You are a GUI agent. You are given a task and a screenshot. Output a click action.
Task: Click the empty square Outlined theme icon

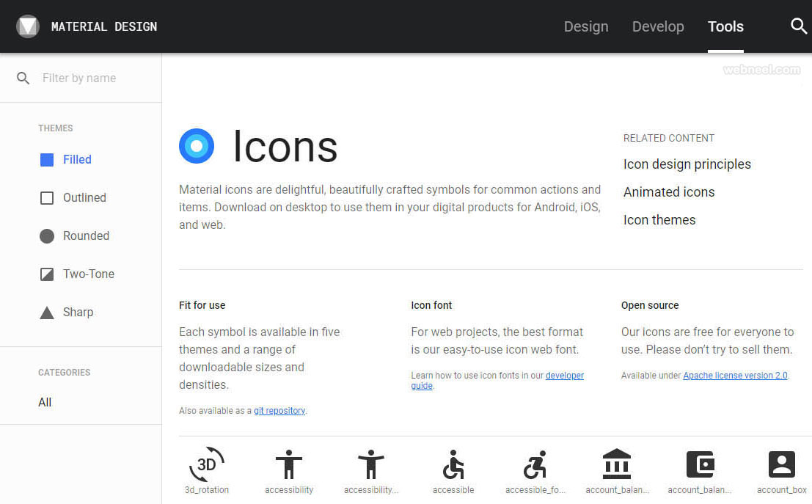[47, 198]
